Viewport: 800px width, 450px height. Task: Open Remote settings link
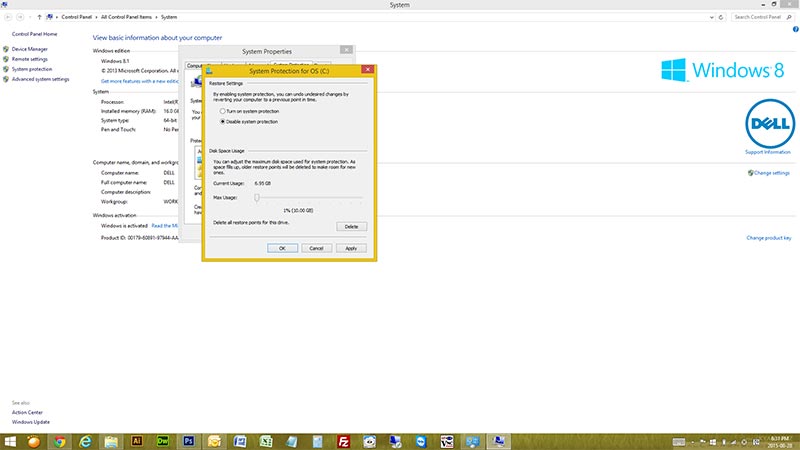[30, 59]
